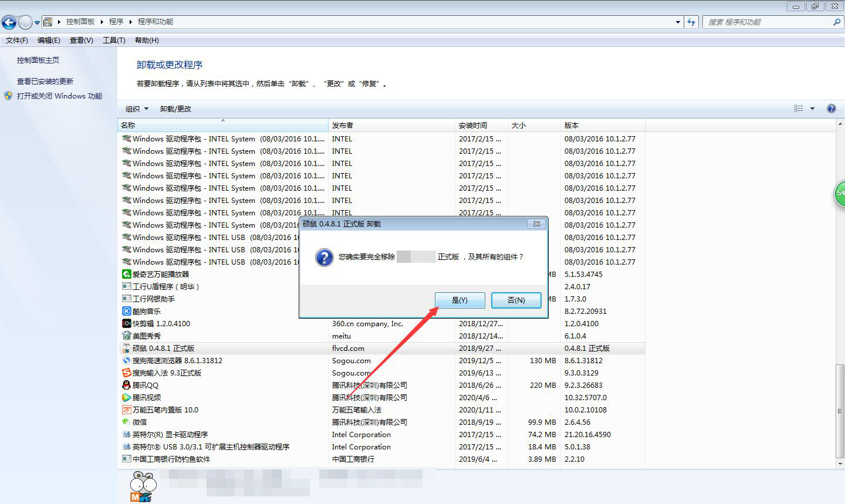845x504 pixels.
Task: Click the 搜狗高速浏览器 icon
Action: tap(126, 361)
